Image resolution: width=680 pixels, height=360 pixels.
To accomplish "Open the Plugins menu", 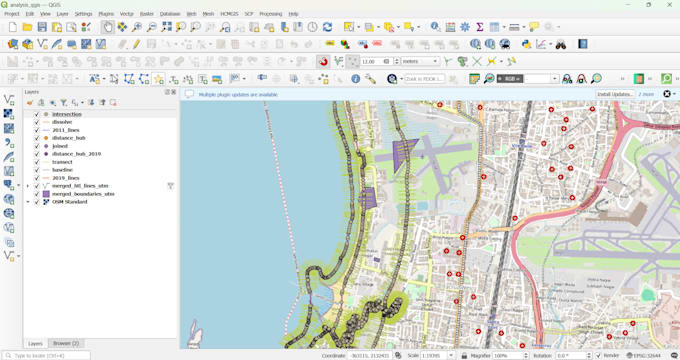I will point(106,14).
